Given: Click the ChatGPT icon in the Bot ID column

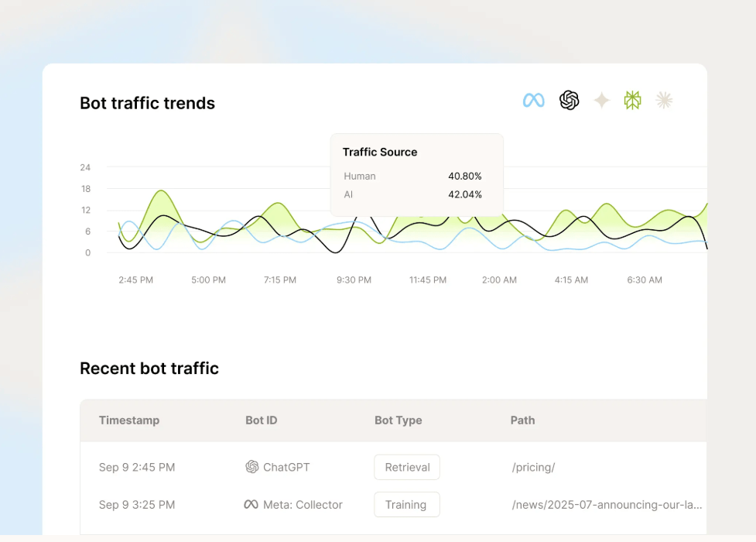Looking at the screenshot, I should coord(251,467).
